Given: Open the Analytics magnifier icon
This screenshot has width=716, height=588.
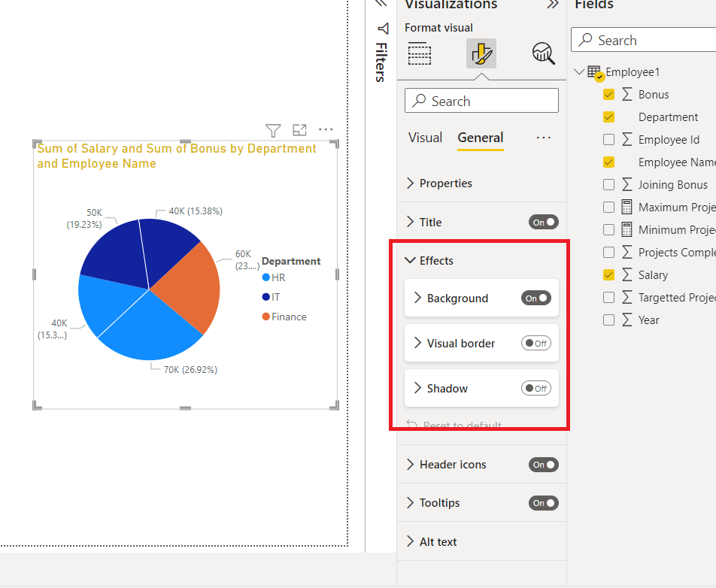Looking at the screenshot, I should pos(543,54).
